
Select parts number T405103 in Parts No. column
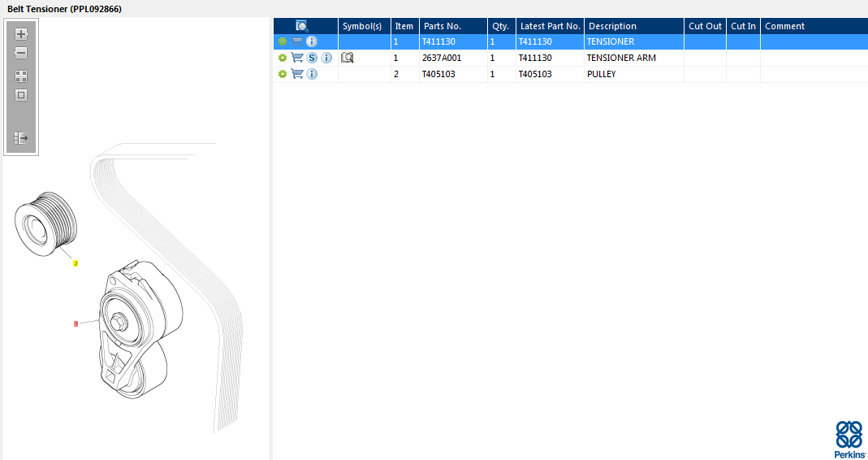coord(438,74)
